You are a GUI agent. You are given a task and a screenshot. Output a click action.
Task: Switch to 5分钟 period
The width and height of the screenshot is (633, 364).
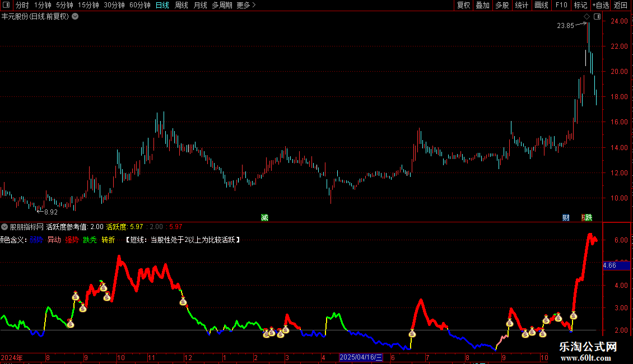[x=64, y=5]
